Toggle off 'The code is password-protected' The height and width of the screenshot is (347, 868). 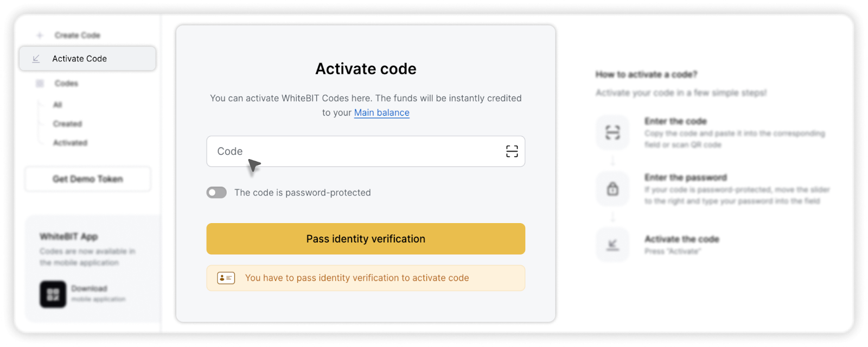(x=216, y=192)
